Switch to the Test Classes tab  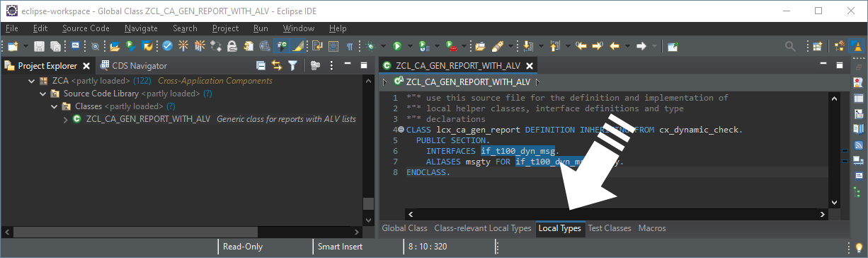pos(609,228)
